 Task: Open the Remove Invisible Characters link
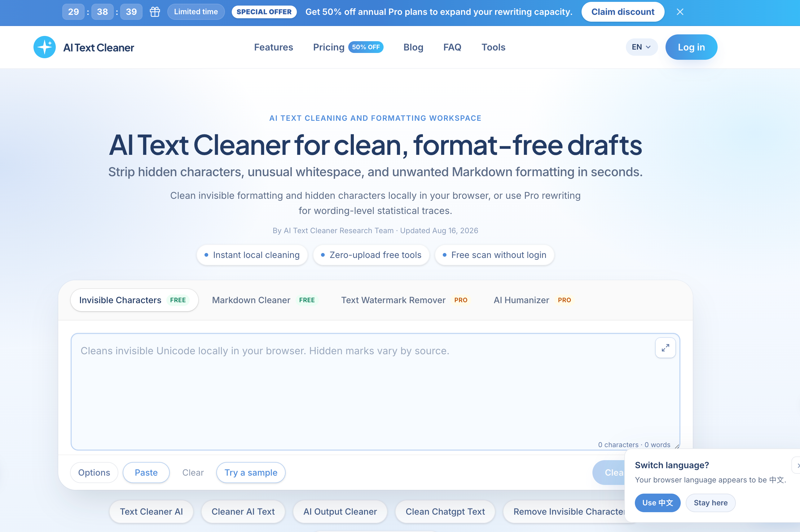pos(564,511)
